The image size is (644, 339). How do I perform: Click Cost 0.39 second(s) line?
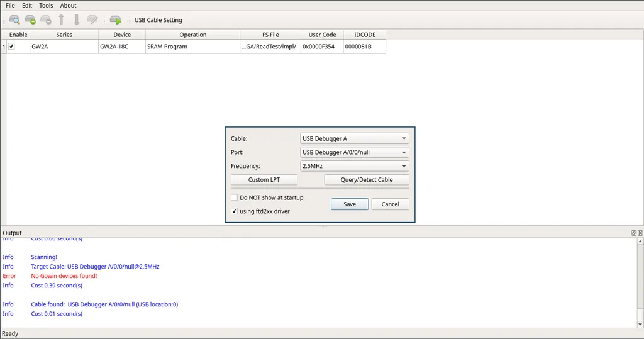57,286
